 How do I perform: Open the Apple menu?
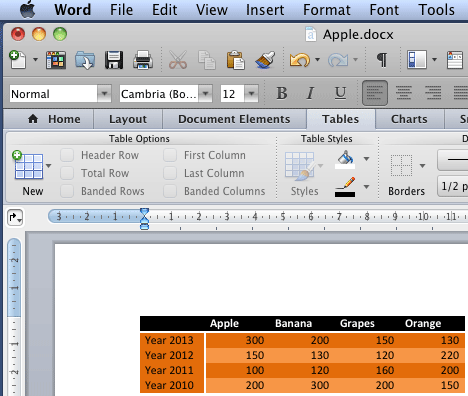(28, 10)
